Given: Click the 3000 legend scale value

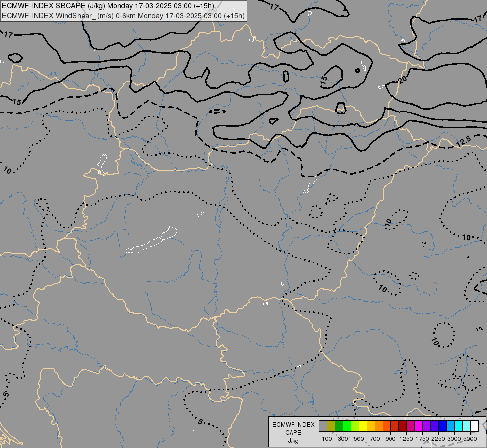Looking at the screenshot, I should [454, 439].
